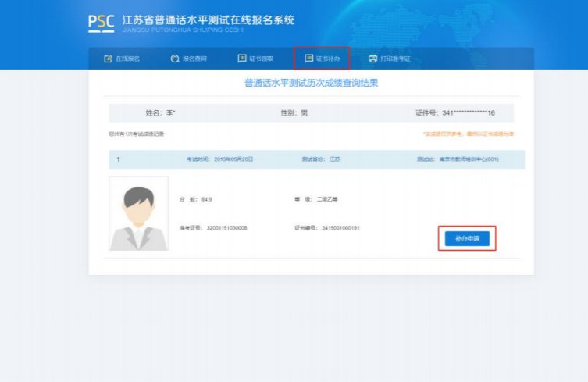Image resolution: width=588 pixels, height=382 pixels.
Task: Click the 打印准考证 printer icon
Action: pyautogui.click(x=372, y=59)
